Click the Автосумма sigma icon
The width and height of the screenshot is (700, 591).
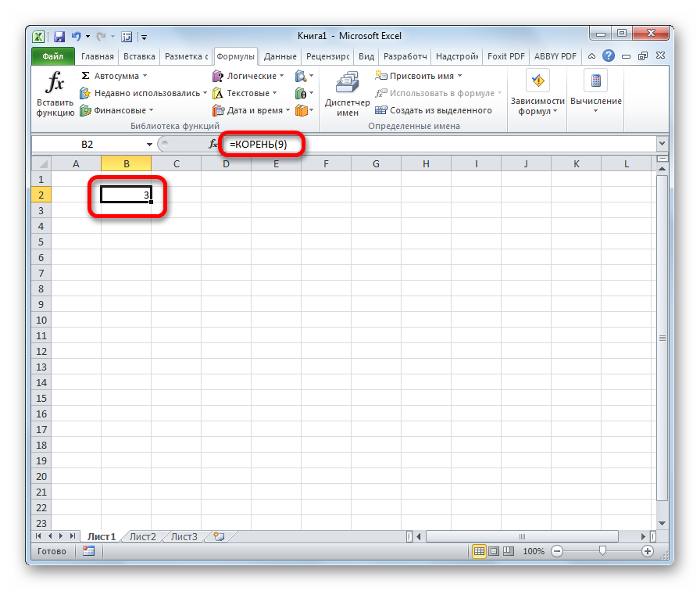point(85,76)
